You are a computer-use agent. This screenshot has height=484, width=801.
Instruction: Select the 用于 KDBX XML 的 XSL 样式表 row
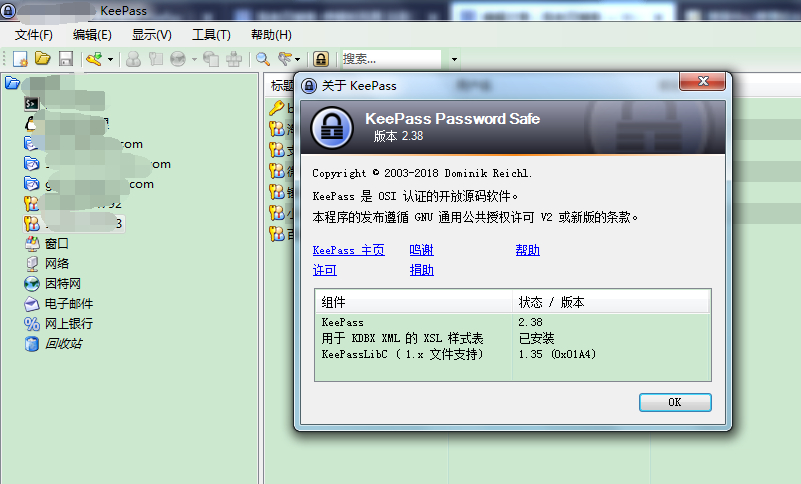tap(513, 338)
